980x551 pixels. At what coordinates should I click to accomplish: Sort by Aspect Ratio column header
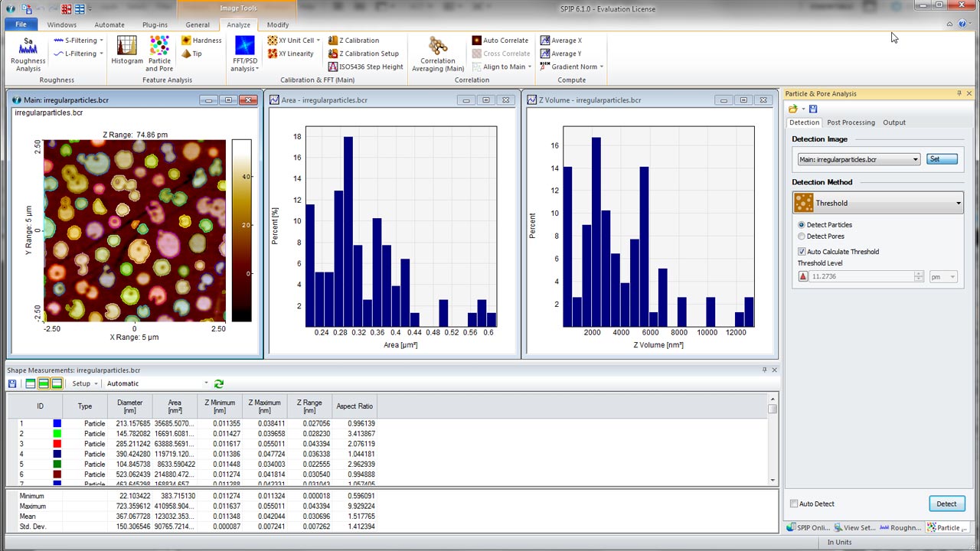click(x=355, y=406)
